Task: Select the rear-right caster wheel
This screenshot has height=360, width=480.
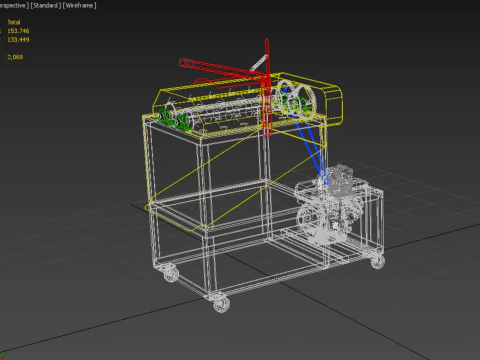Action: pos(378,261)
